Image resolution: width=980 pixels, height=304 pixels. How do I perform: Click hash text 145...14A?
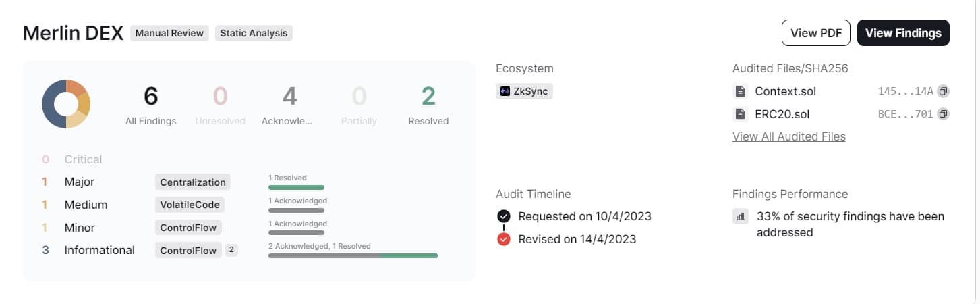(x=906, y=91)
